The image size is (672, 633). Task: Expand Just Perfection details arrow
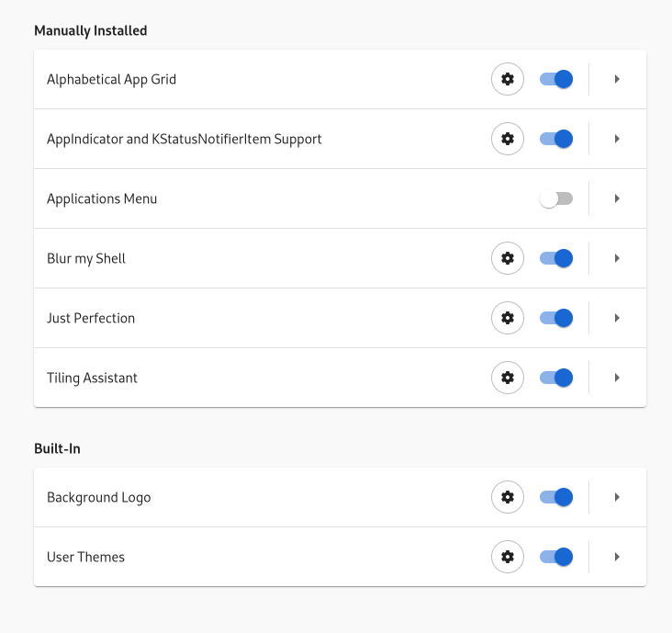click(617, 318)
